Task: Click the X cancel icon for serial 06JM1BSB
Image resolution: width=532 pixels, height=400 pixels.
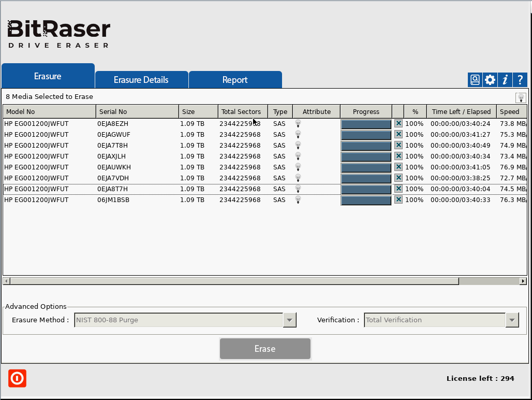Action: [398, 199]
